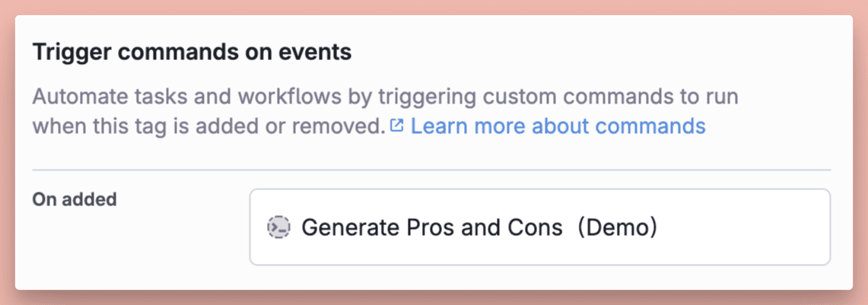
Task: Click the terminal command icon beside Generate Pros
Action: [278, 227]
